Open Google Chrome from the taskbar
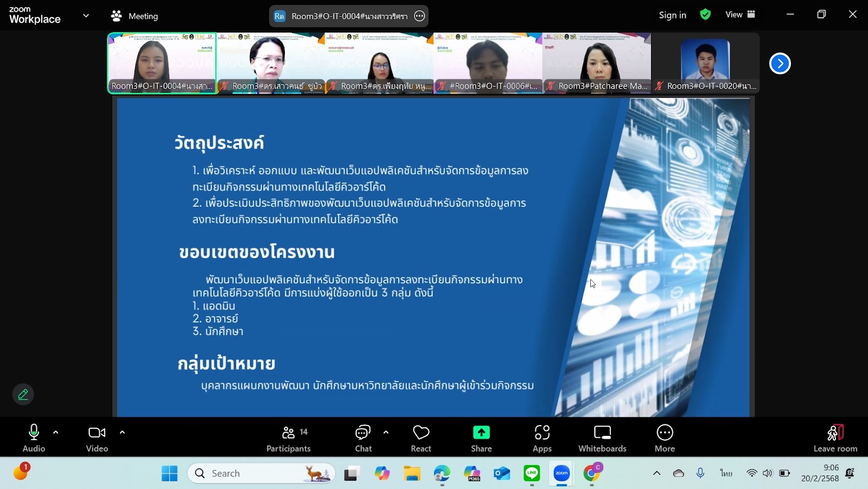Screen dimensions: 868x489 tap(592, 474)
